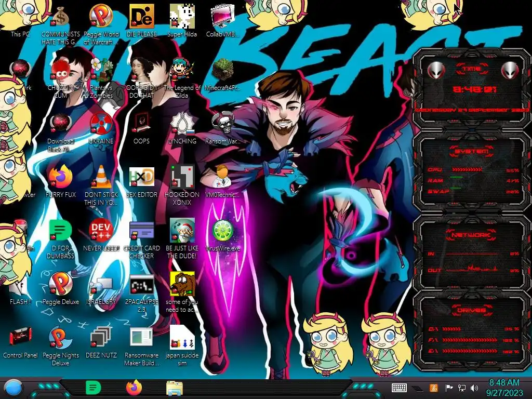Click the orange Java tray icon
This screenshot has width=532, height=399.
point(434,388)
